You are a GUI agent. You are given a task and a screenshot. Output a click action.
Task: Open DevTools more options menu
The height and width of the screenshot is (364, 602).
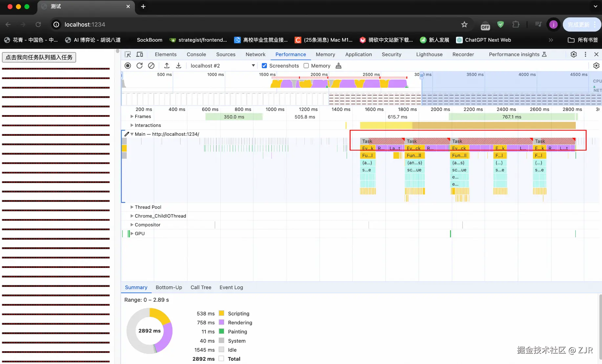click(x=585, y=54)
